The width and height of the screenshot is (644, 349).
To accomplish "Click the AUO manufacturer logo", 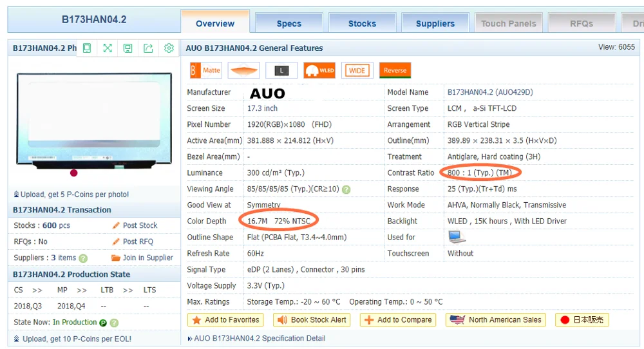I will (267, 93).
